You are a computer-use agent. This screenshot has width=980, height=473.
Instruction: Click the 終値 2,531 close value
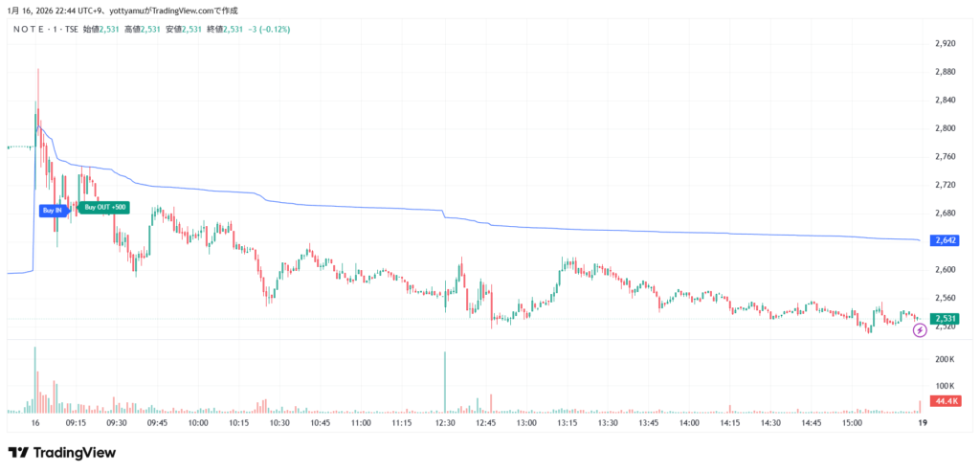[225, 30]
